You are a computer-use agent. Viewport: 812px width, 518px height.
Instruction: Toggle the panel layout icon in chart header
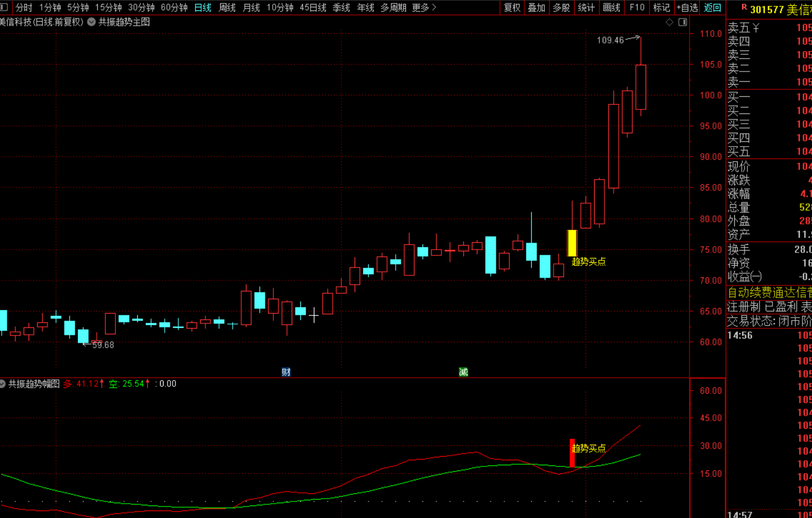[683, 22]
